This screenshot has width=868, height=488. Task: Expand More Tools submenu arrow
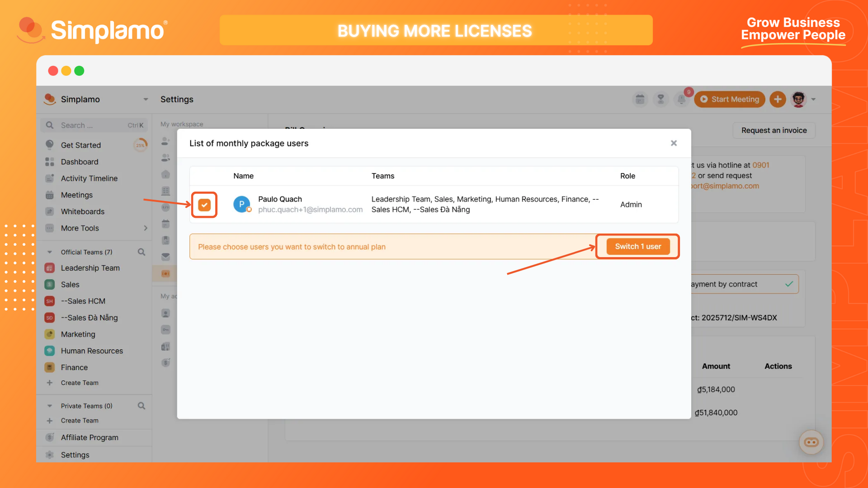(x=146, y=228)
